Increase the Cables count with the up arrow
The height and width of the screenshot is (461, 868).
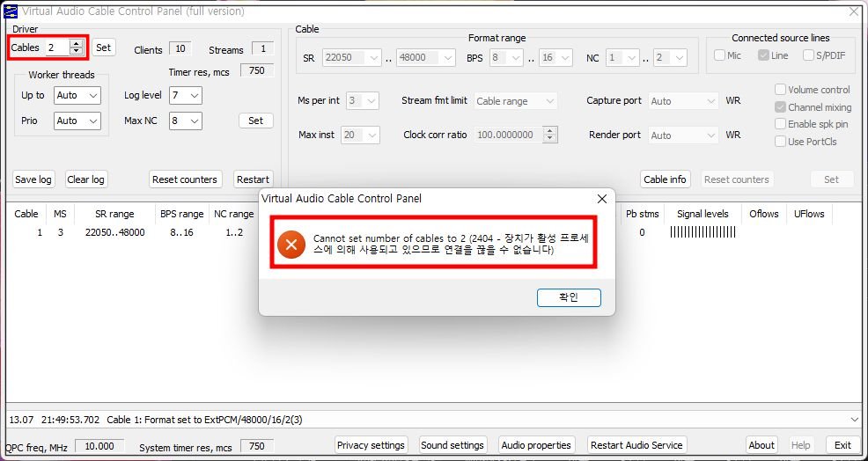tap(76, 44)
